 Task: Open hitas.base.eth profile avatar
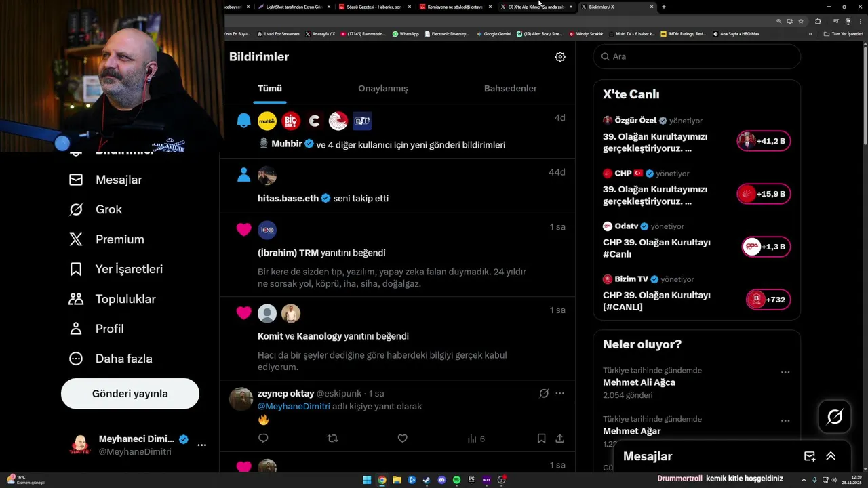click(267, 176)
